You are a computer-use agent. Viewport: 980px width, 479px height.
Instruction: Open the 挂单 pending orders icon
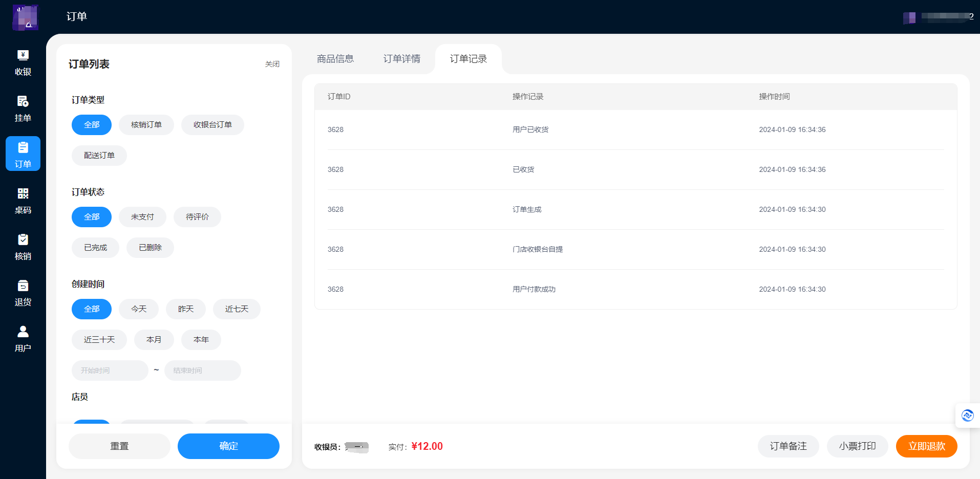(x=23, y=108)
